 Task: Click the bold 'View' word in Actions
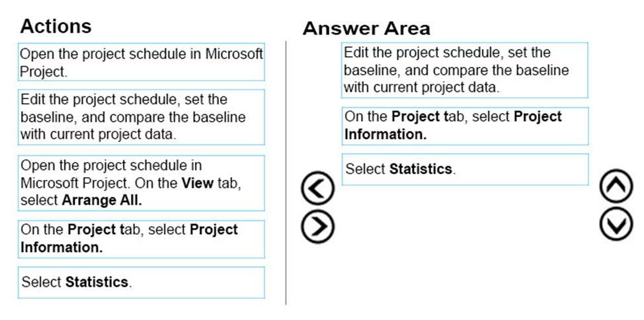pos(197,182)
